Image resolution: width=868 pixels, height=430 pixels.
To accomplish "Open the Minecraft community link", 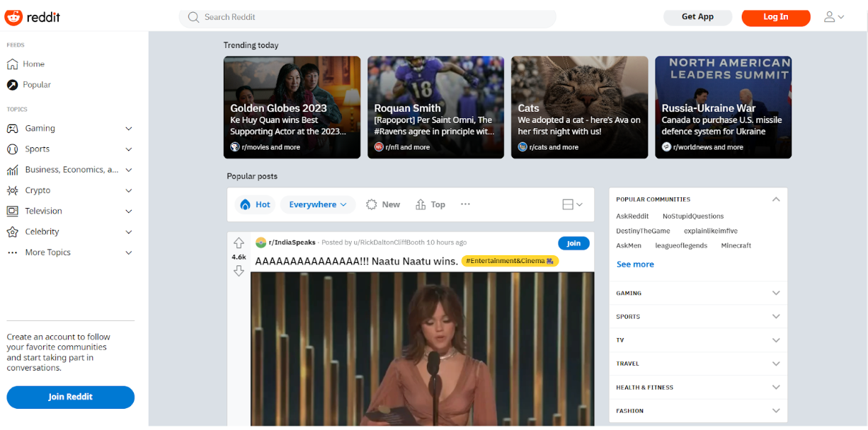I will [736, 245].
